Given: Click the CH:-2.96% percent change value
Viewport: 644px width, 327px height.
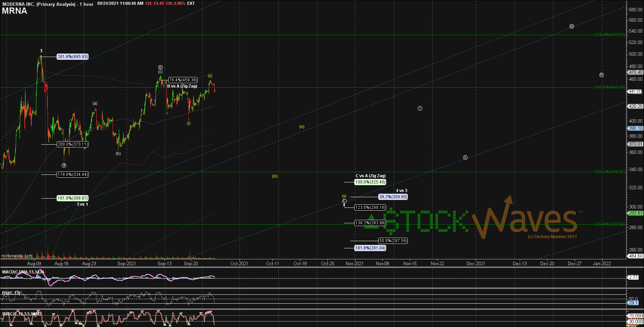Looking at the screenshot, I should tap(175, 3).
